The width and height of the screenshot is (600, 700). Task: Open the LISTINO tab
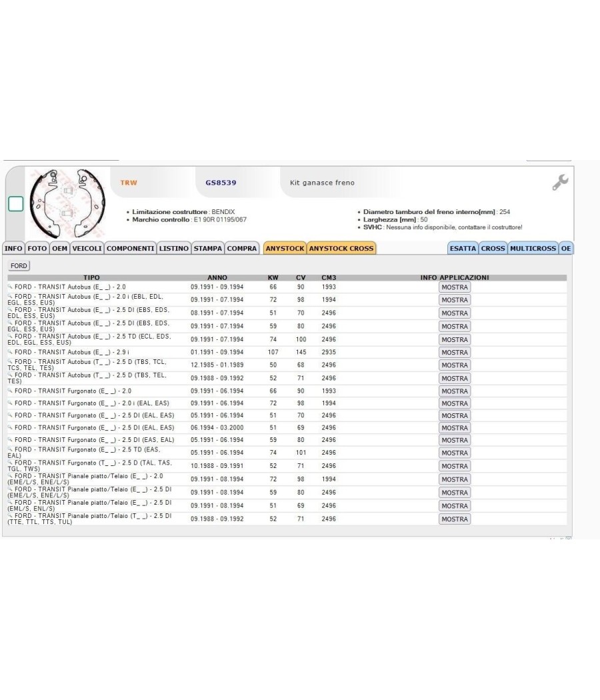(x=173, y=248)
